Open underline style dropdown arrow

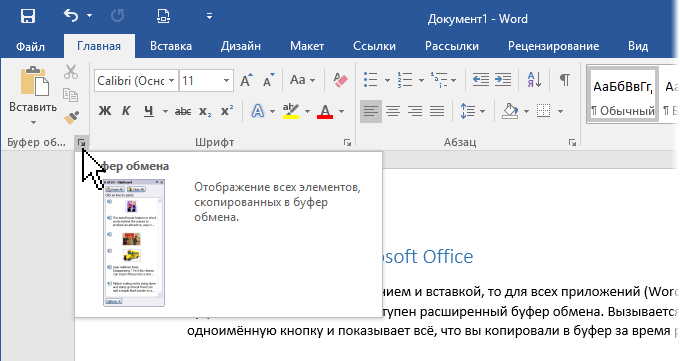pos(165,112)
